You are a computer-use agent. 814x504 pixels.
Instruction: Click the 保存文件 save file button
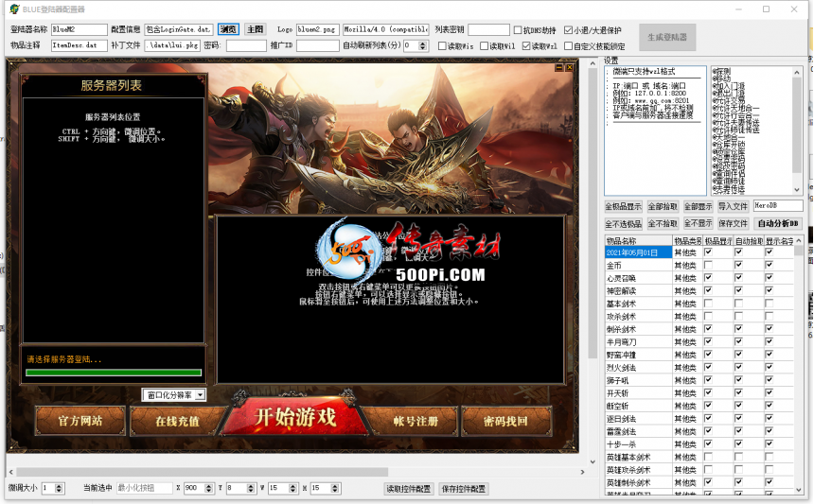[733, 223]
